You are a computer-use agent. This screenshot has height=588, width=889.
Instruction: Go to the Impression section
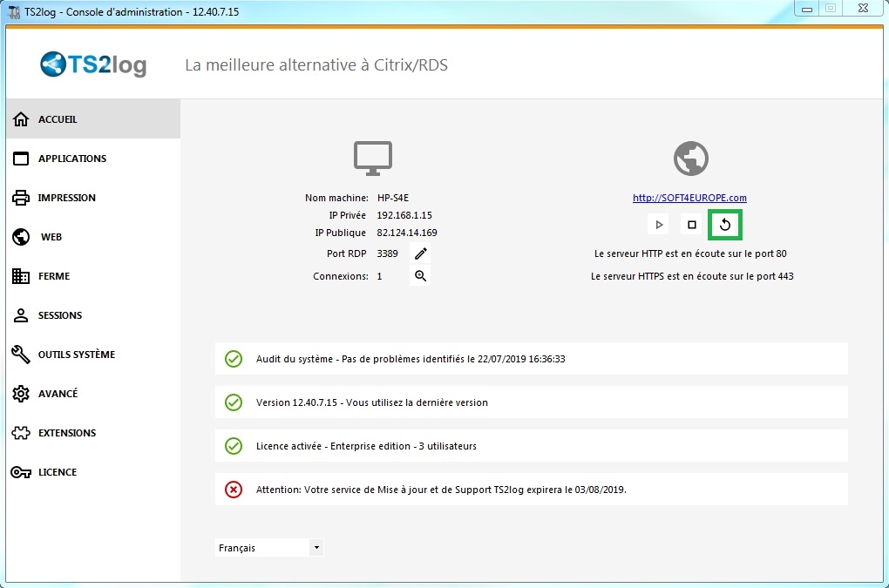pyautogui.click(x=93, y=198)
